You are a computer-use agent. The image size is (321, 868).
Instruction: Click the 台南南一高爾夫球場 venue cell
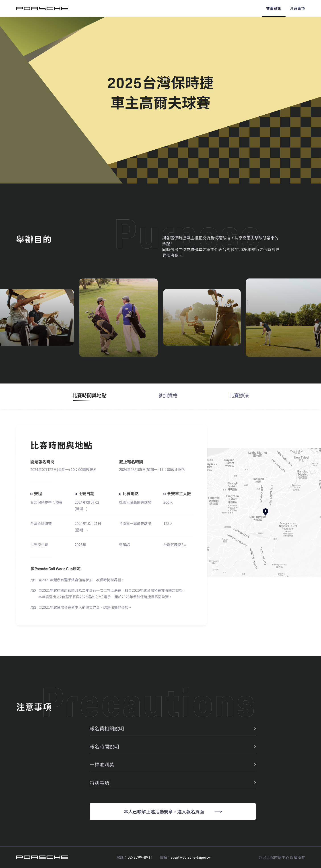[x=135, y=524]
